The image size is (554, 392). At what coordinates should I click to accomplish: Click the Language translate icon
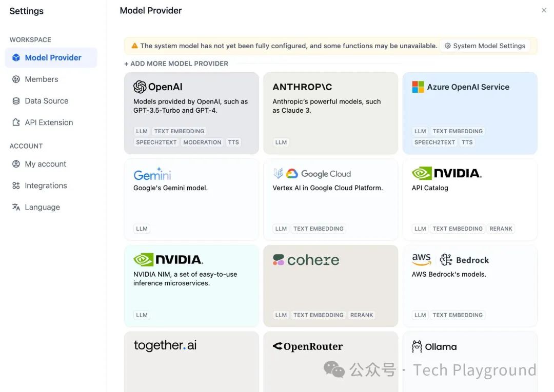coord(16,207)
